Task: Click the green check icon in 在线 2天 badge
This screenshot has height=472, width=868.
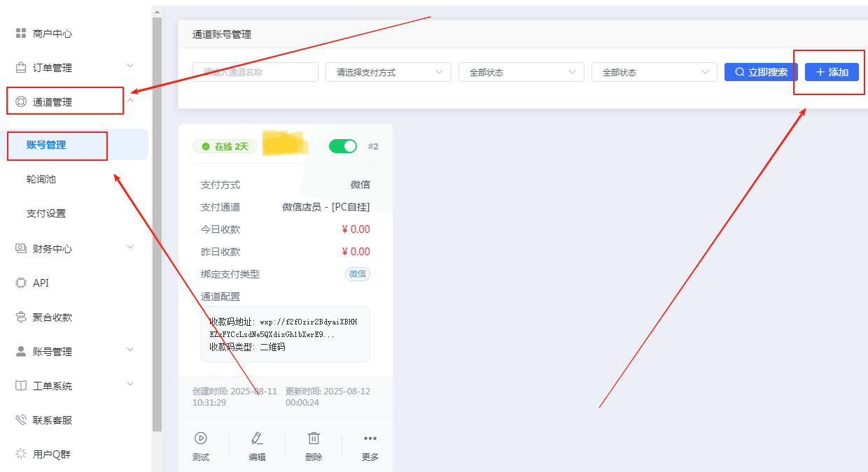Action: pos(206,147)
